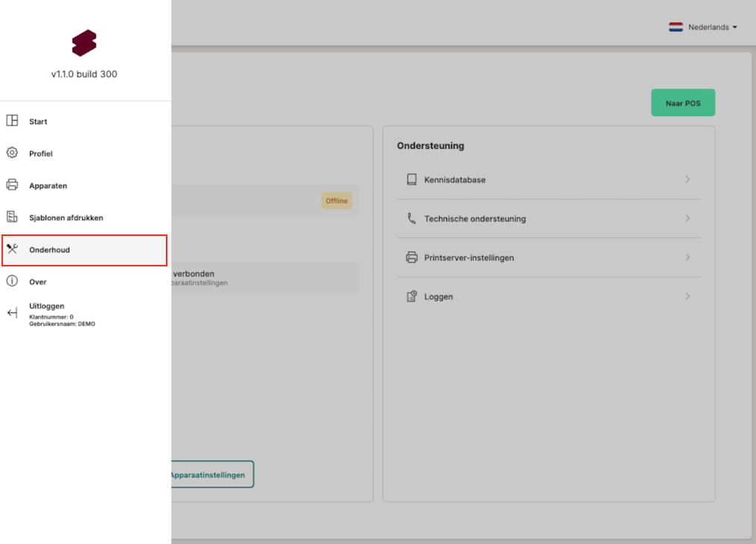Click the Offline status badge

point(336,201)
